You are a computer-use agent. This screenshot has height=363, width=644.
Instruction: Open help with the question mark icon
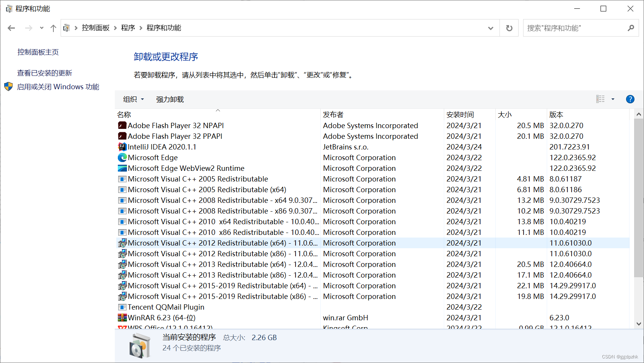coord(630,99)
